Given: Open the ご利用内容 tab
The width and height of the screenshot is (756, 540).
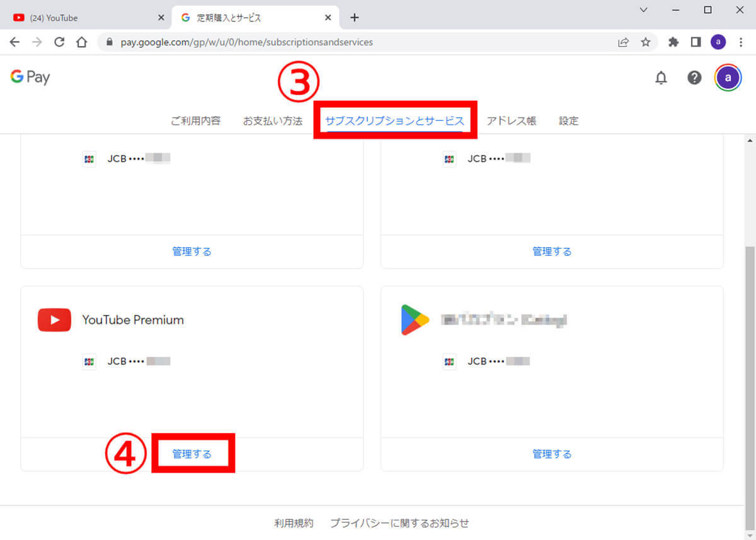Looking at the screenshot, I should click(x=195, y=121).
